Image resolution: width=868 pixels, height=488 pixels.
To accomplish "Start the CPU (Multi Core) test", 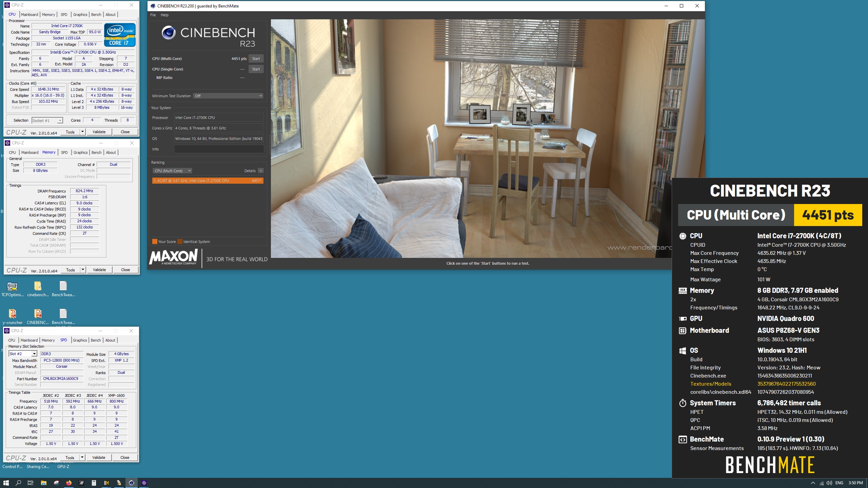I will point(256,59).
